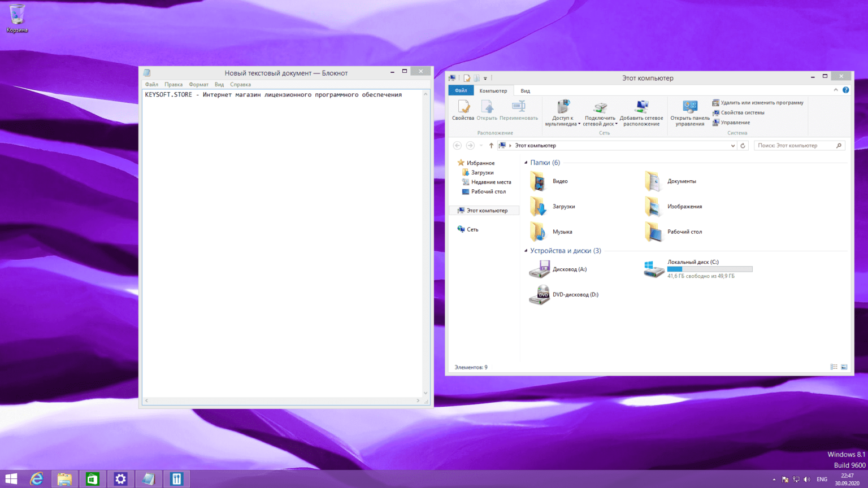Viewport: 868px width, 488px height.
Task: Collapse Devices and drives group
Action: tap(526, 251)
